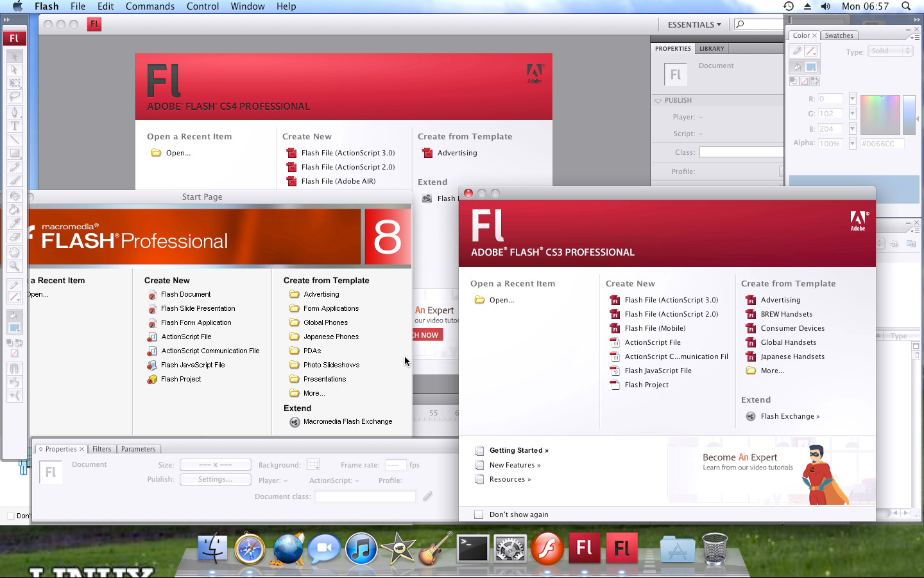Open the Commands menu
Image resolution: width=924 pixels, height=578 pixels.
(x=150, y=6)
